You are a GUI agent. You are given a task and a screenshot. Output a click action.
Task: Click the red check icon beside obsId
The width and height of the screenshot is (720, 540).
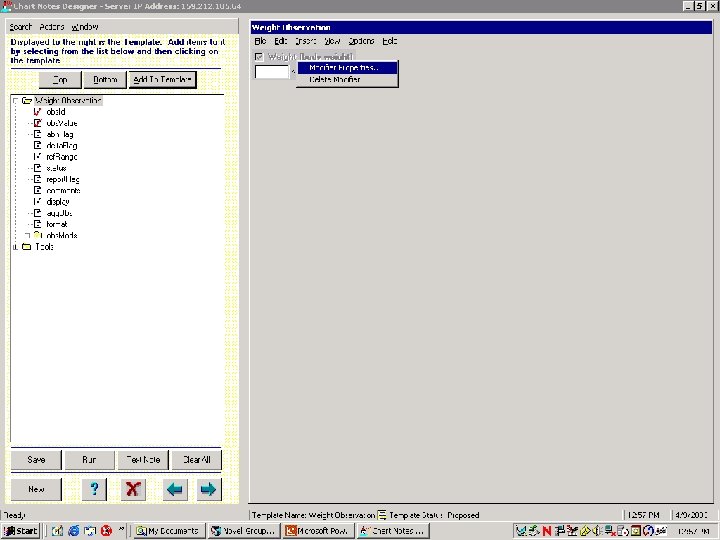click(x=37, y=112)
